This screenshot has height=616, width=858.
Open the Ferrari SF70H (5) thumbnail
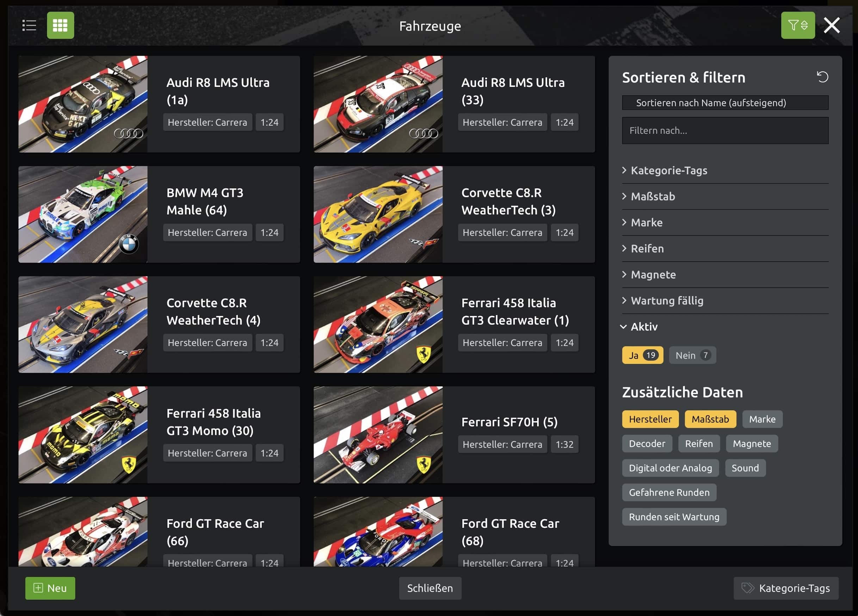(x=378, y=435)
